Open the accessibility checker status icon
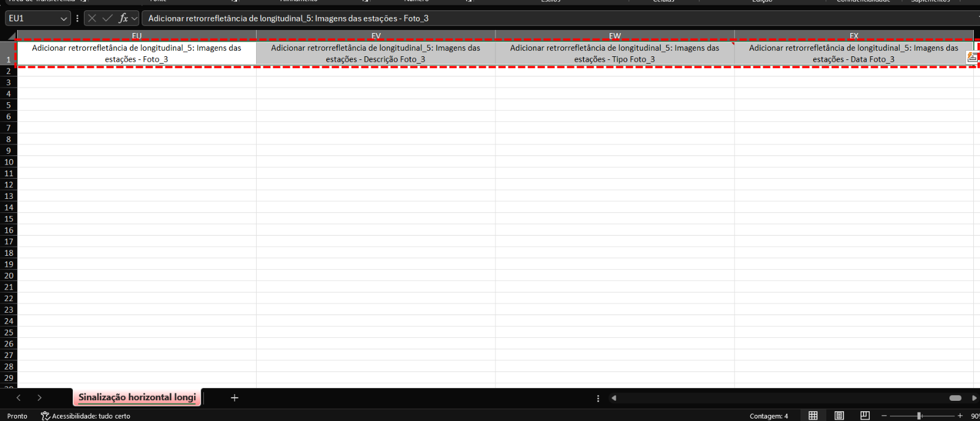Screen dimensions: 980x421 pos(45,416)
